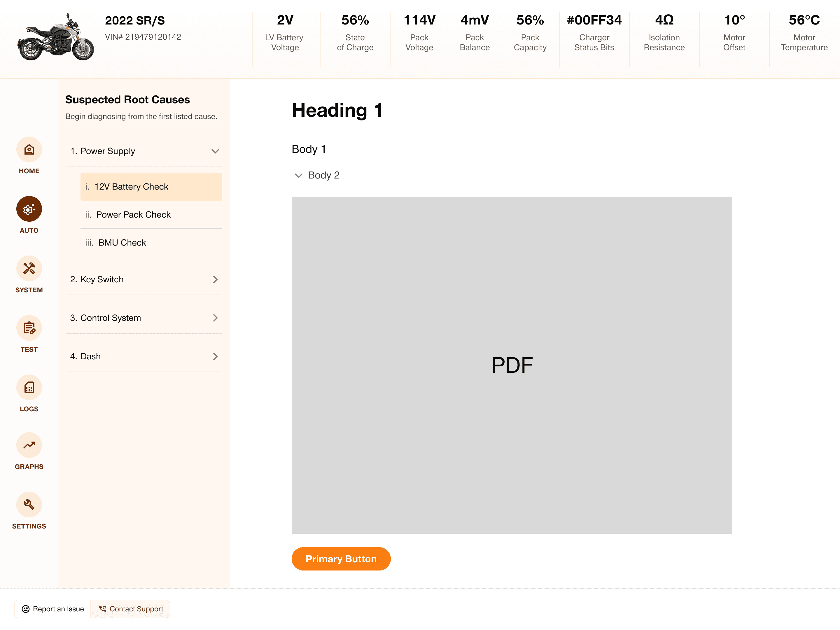840x630 pixels.
Task: Open the SYSTEM tools icon
Action: tap(29, 269)
